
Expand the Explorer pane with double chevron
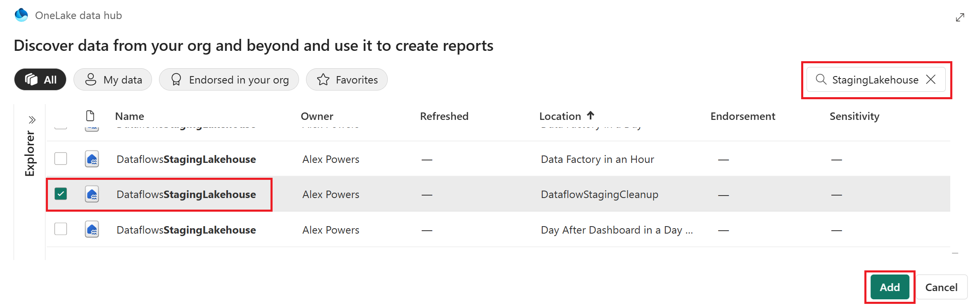[32, 120]
